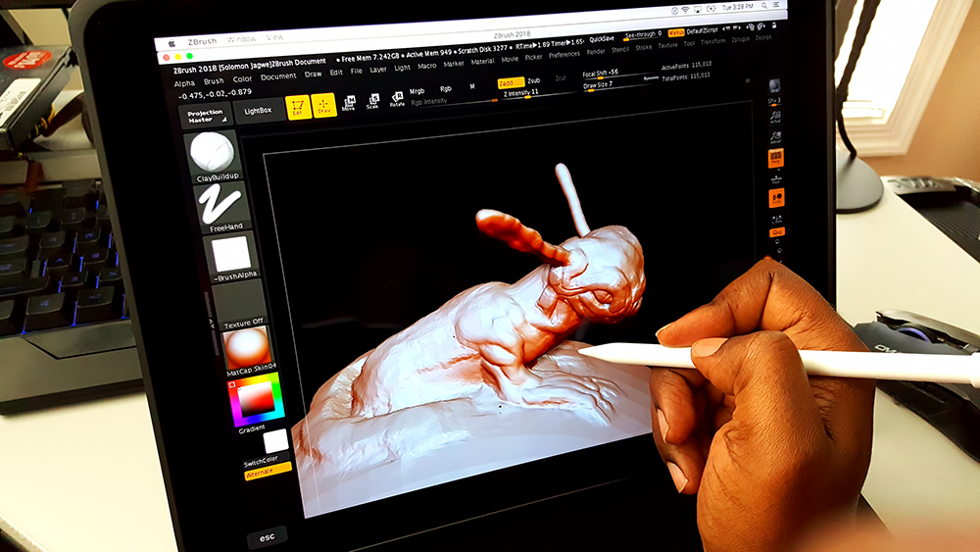
Task: Click the Wi-Fi icon in menu bar
Action: point(685,10)
